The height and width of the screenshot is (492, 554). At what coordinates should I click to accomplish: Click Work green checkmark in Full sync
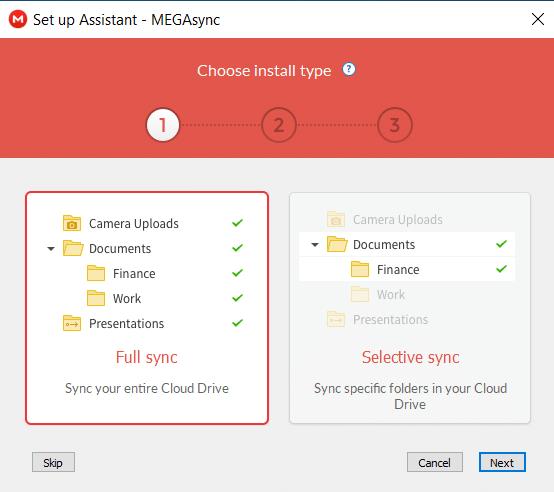point(237,298)
